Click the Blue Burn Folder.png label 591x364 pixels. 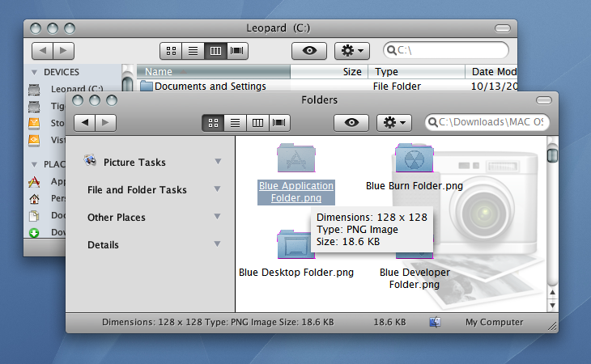(x=415, y=186)
